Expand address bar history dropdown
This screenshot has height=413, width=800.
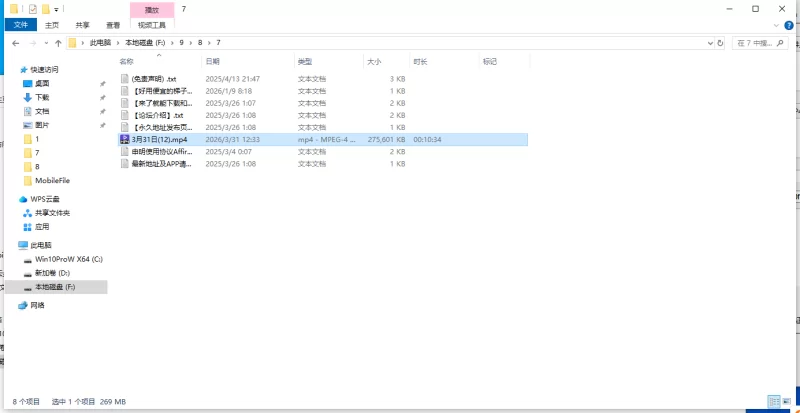(710, 43)
